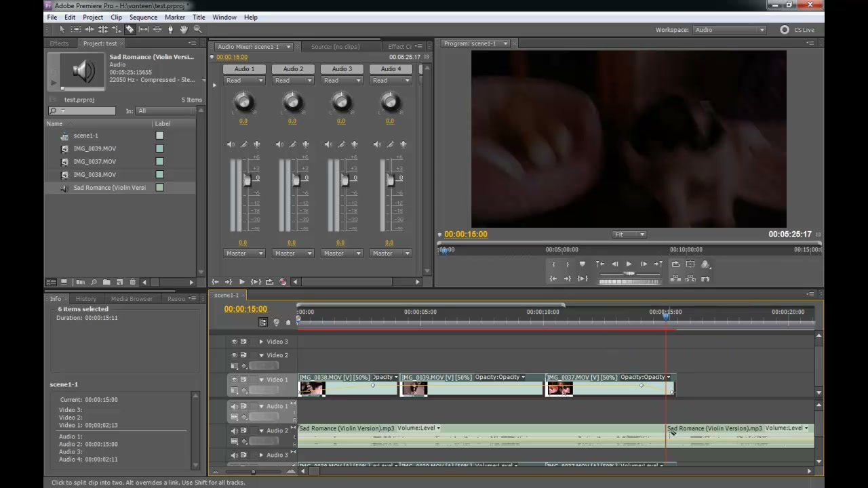Screen dimensions: 868x488
Task: Click the trash Clear icon in Project panel
Action: (x=132, y=282)
